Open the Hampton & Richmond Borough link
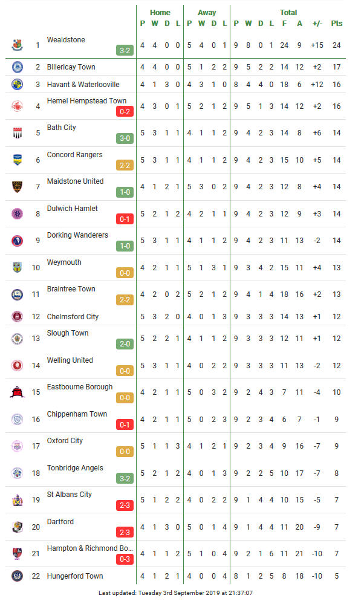Screen dimensions: 364x601 [89, 548]
